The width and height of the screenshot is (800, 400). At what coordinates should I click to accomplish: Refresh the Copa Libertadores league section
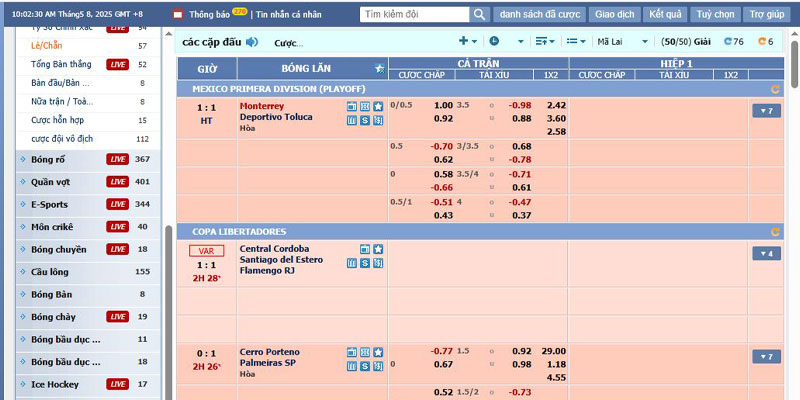[x=775, y=232]
